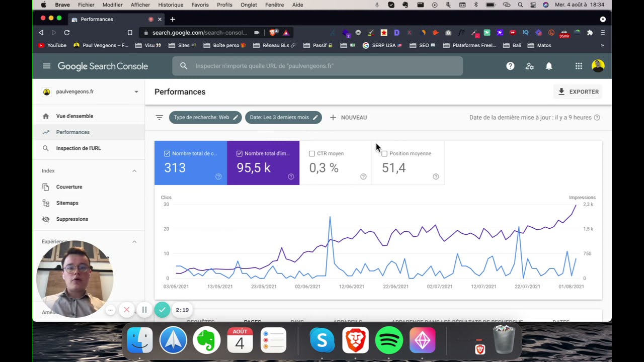The width and height of the screenshot is (644, 362).
Task: Open the Google apps grid
Action: click(579, 66)
